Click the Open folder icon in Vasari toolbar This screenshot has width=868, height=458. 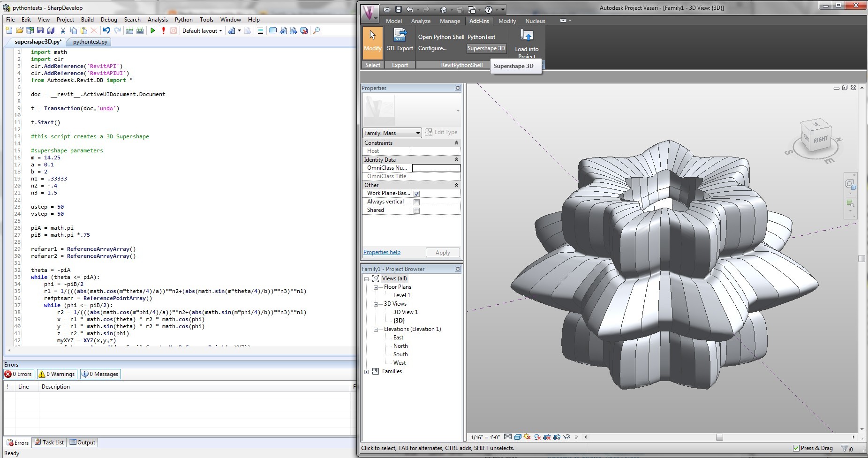387,9
